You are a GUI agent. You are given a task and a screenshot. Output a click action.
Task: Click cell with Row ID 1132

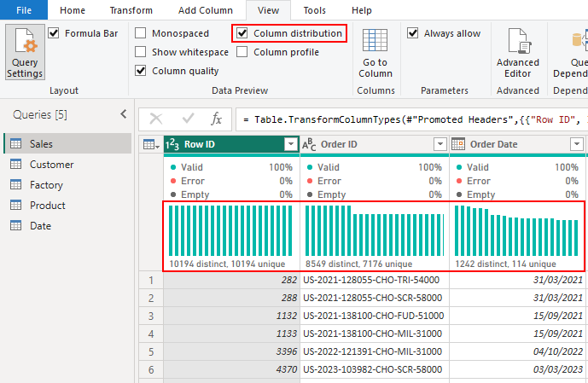click(x=231, y=316)
